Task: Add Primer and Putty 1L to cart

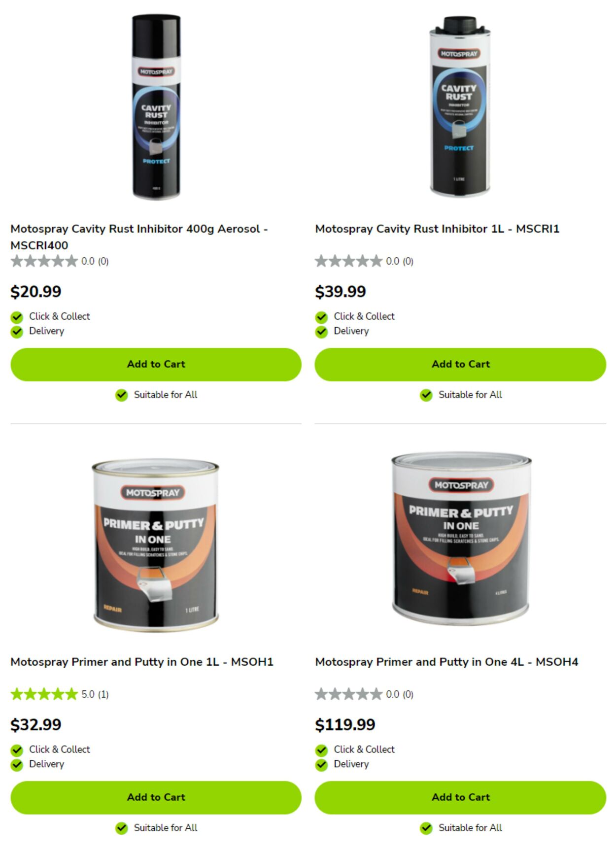Action: pyautogui.click(x=156, y=797)
